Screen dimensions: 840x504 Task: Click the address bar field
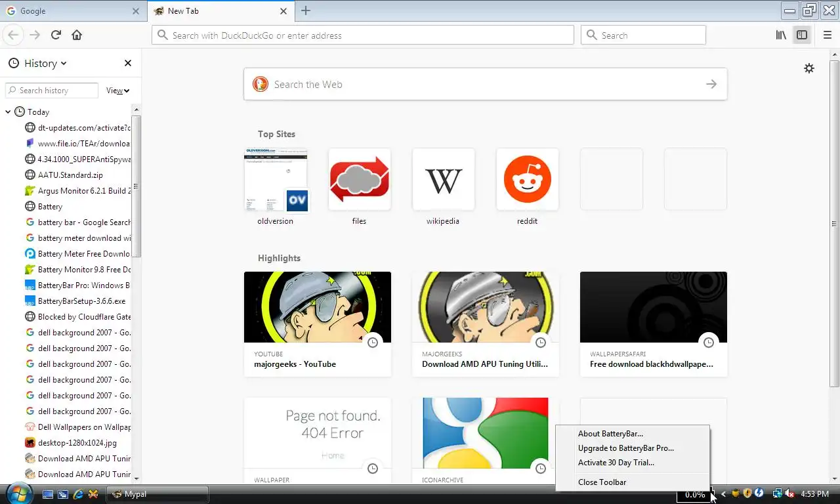click(x=363, y=35)
